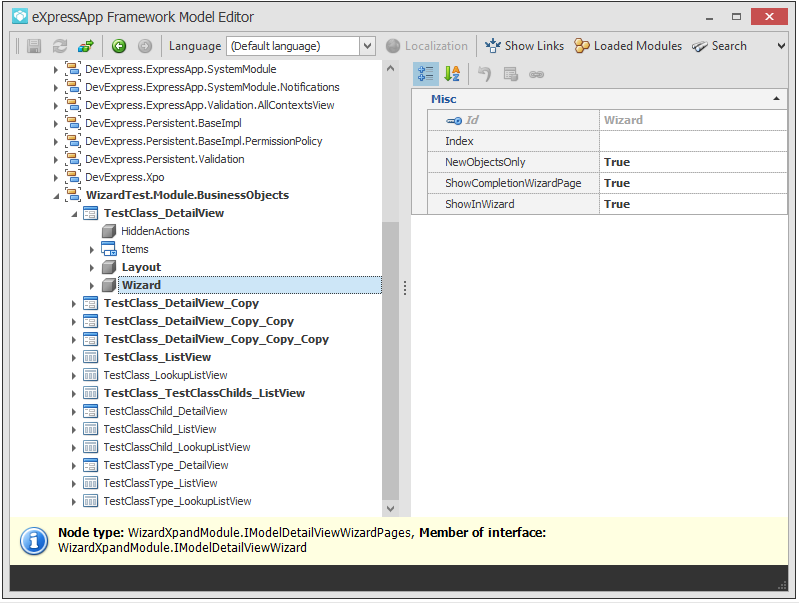Click the HiddenActions cube icon

109,231
